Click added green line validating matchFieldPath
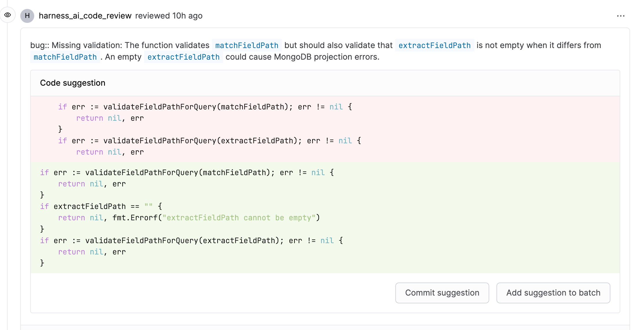This screenshot has width=644, height=330. point(187,173)
